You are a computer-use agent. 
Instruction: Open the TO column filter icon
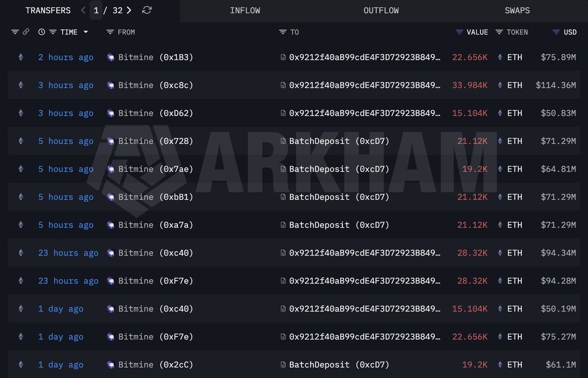point(283,32)
